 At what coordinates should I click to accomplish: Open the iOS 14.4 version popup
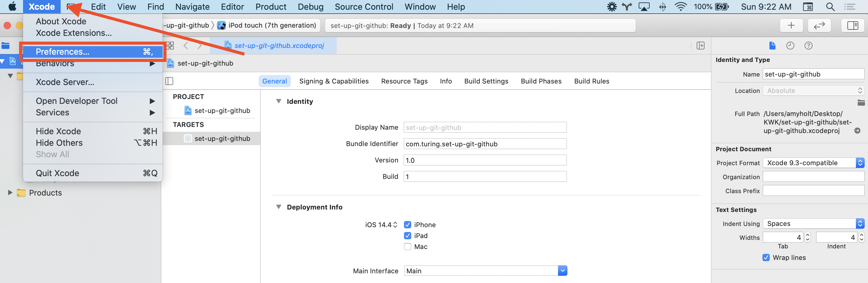(381, 225)
